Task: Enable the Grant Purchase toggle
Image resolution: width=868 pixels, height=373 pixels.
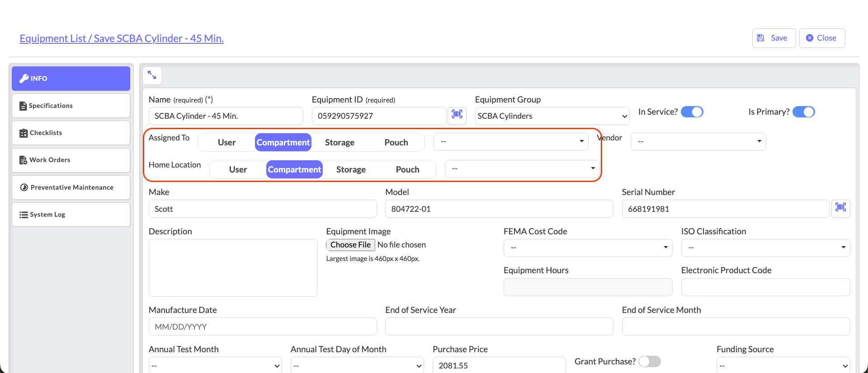Action: 650,361
